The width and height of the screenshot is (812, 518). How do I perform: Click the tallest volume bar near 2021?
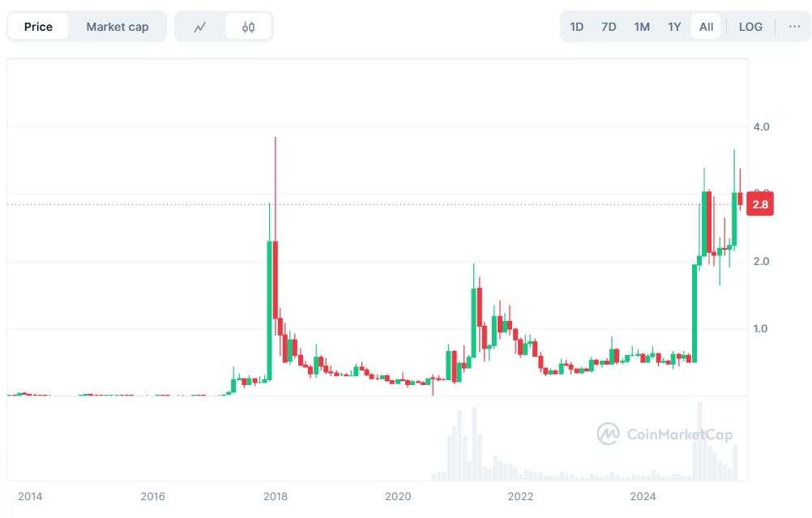coord(474,442)
